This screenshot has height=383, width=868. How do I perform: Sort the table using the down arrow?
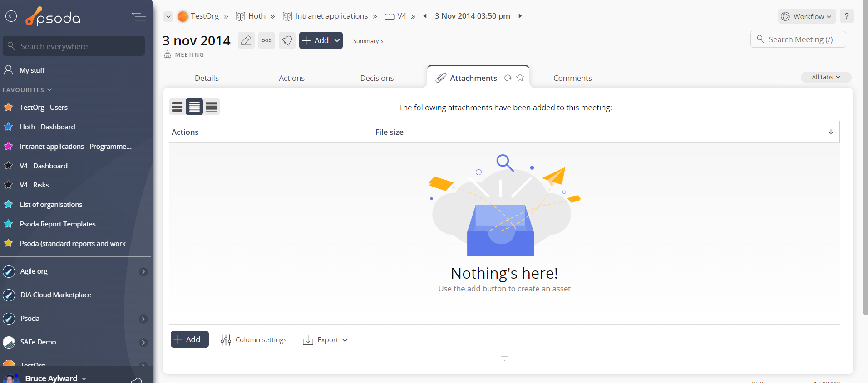(x=831, y=132)
